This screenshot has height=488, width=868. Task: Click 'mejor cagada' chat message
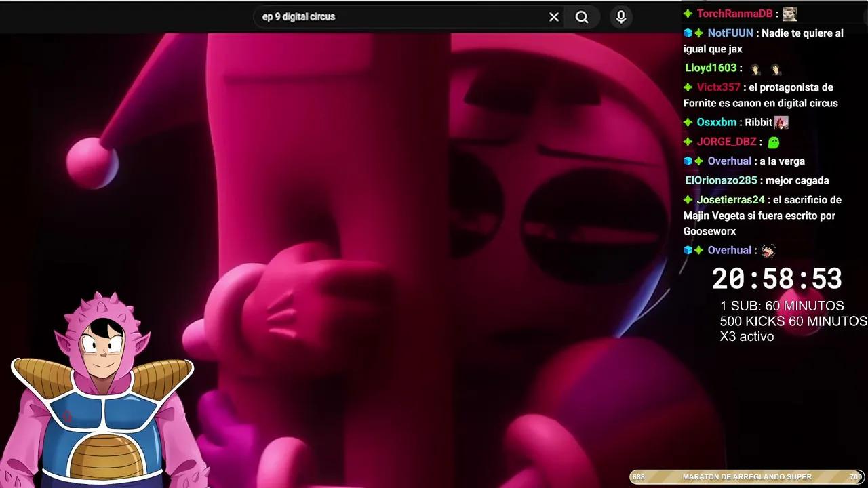(797, 180)
